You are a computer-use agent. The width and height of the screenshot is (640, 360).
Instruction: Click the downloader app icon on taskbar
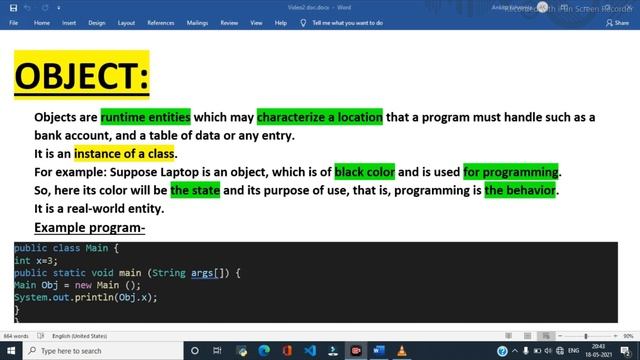click(333, 351)
